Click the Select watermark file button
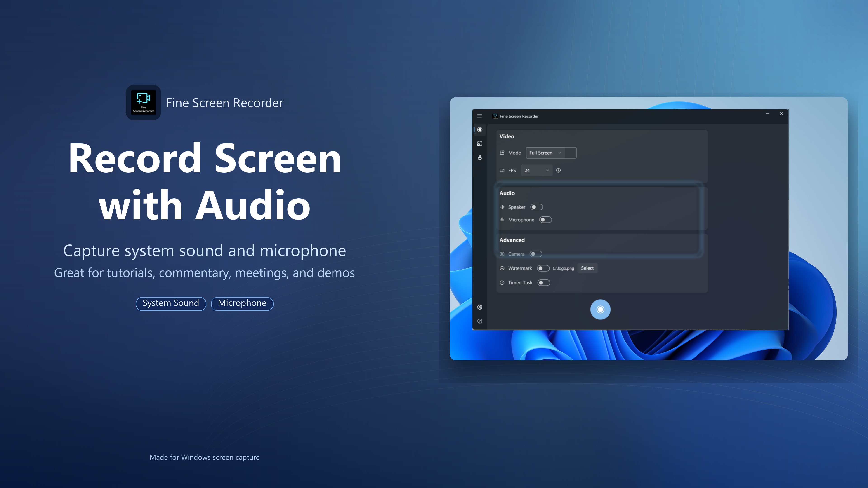 click(x=587, y=268)
